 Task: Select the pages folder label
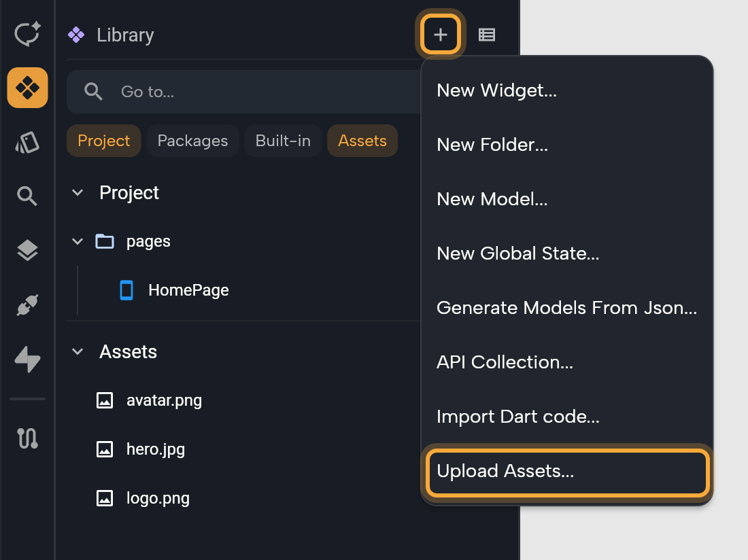click(x=148, y=242)
